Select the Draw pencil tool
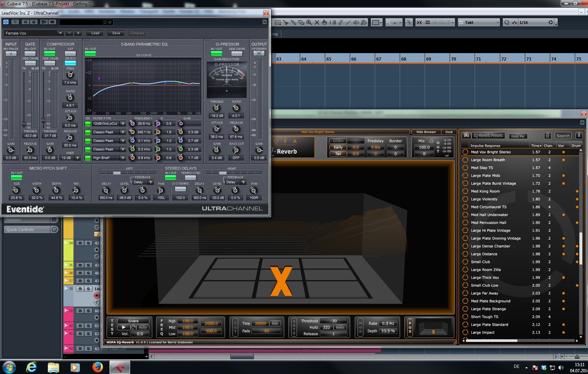The image size is (588, 374). tap(341, 22)
